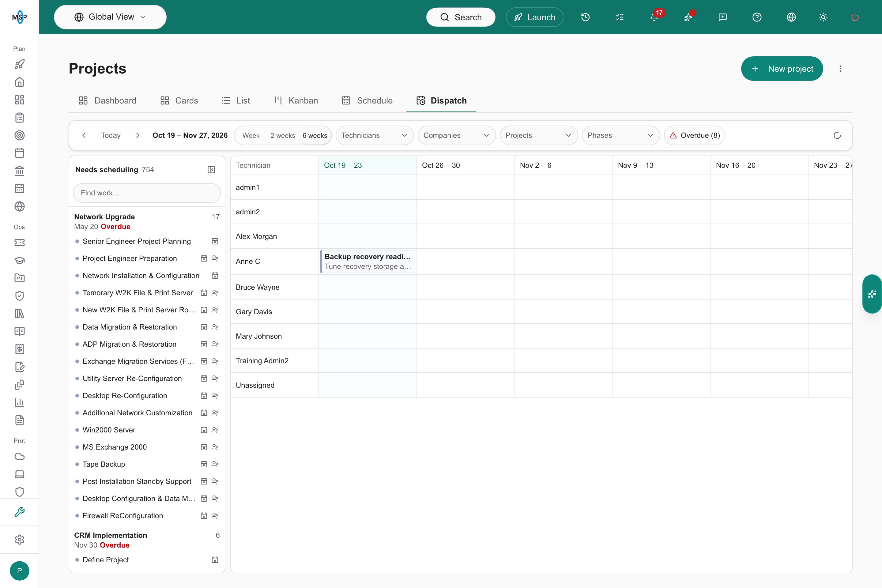
Task: Open the Technicians filter dropdown
Action: point(375,135)
